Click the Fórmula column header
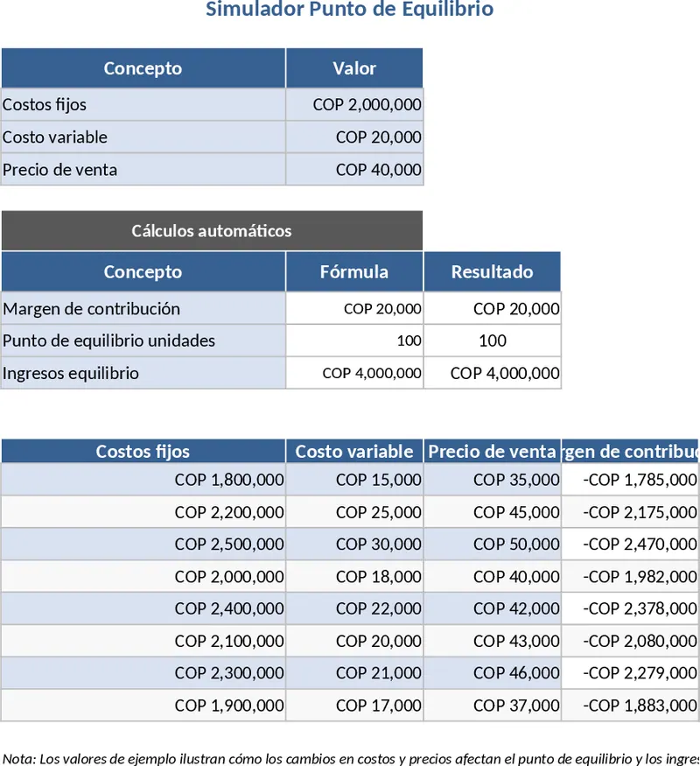Viewport: 700px width, 766px height. 354,271
